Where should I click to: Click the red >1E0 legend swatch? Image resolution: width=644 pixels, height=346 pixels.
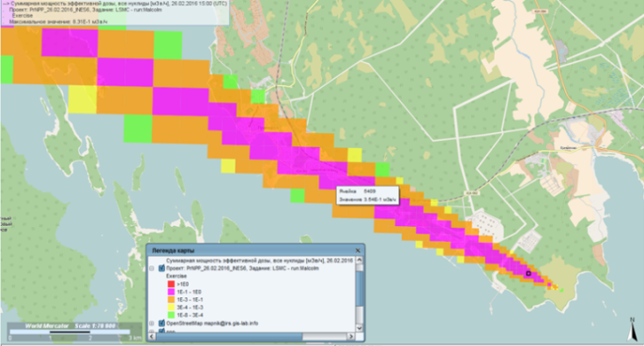171,283
